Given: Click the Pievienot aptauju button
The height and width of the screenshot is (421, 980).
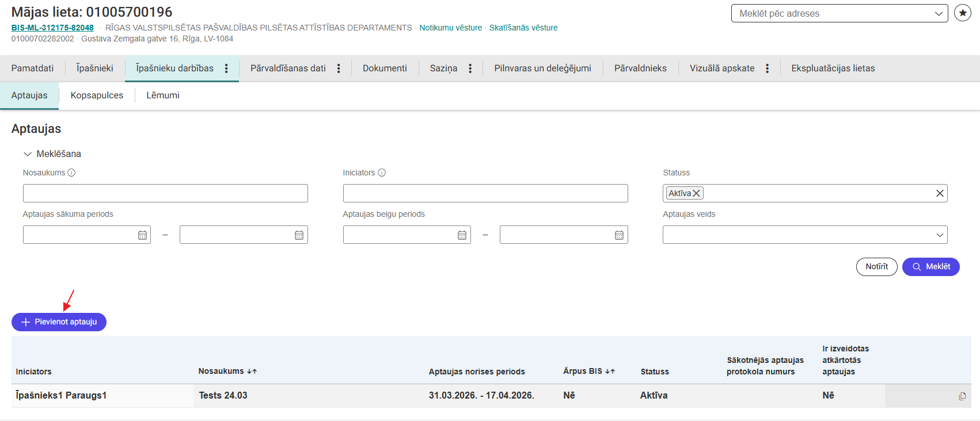Looking at the screenshot, I should [59, 322].
